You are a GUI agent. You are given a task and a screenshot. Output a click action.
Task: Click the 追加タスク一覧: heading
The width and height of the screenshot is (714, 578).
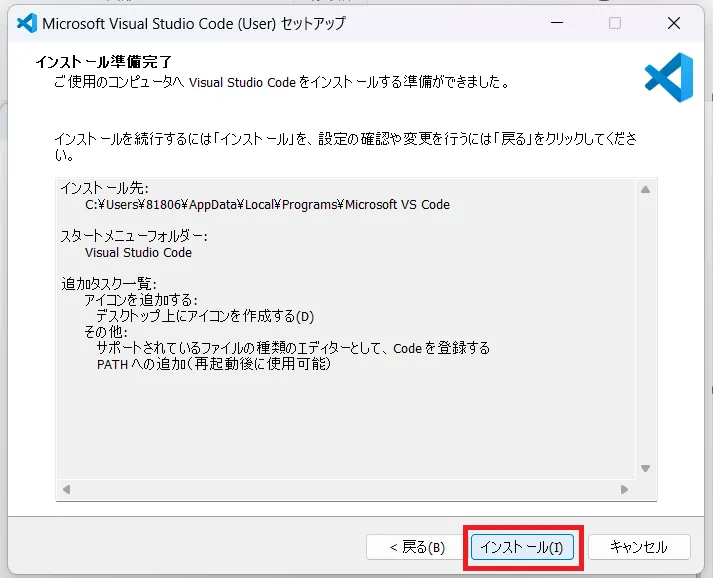click(x=109, y=284)
